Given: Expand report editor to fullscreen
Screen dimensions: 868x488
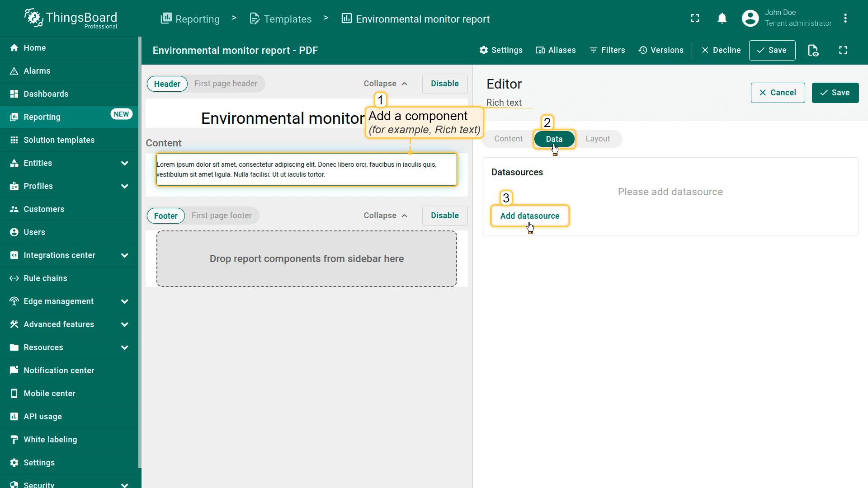Looking at the screenshot, I should pos(843,50).
